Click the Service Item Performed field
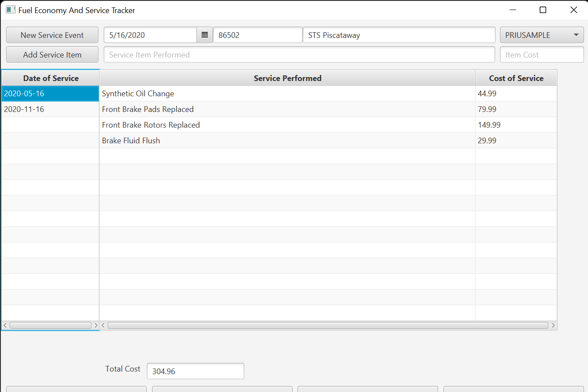This screenshot has width=588, height=392. coord(299,55)
